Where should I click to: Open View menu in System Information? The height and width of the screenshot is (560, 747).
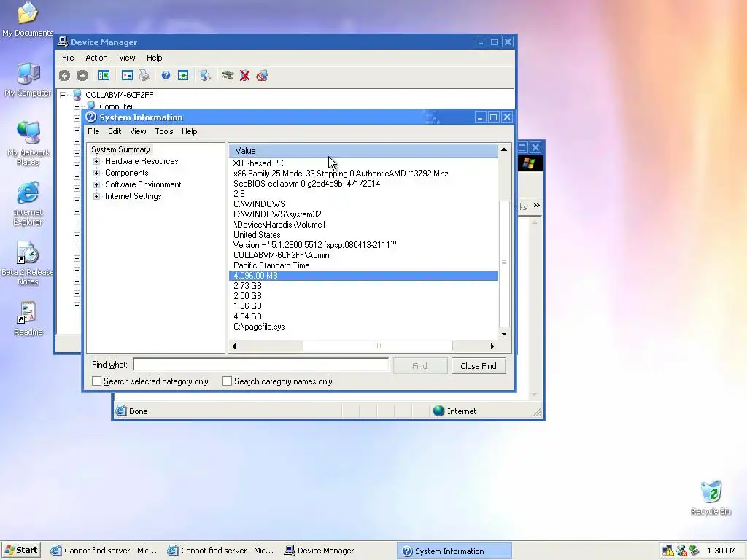138,131
